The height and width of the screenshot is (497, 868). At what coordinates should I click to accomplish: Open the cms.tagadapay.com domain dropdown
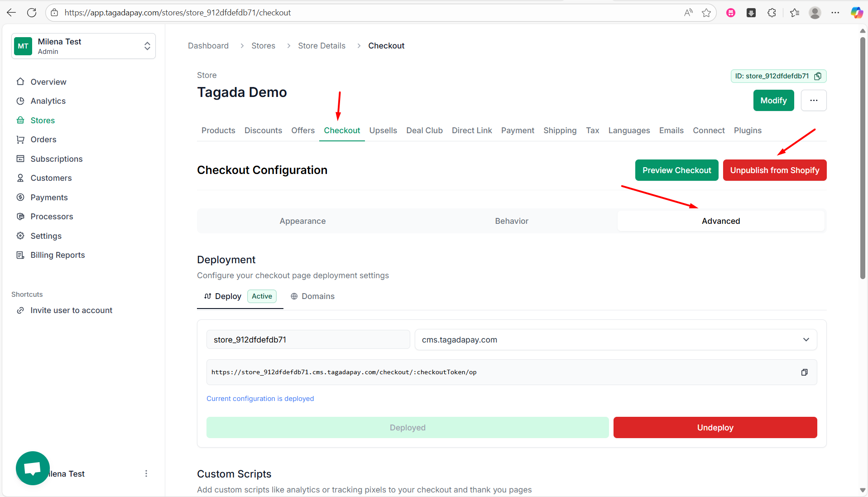[x=616, y=340]
